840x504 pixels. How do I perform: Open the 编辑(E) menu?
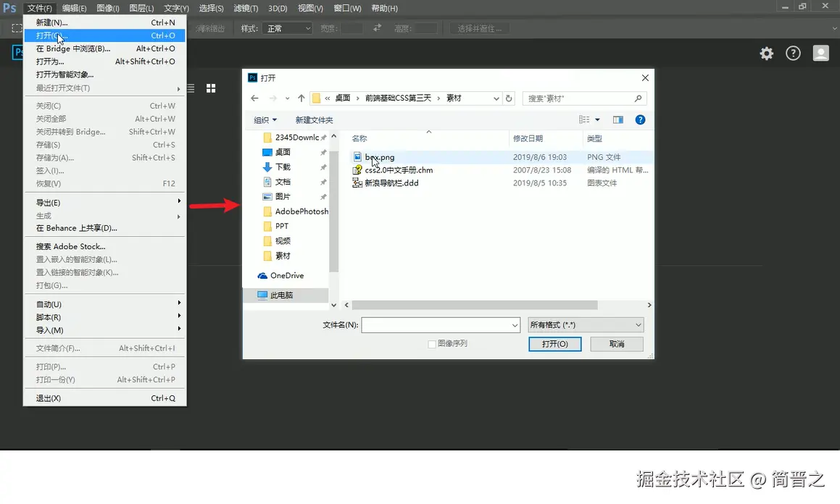pos(74,8)
